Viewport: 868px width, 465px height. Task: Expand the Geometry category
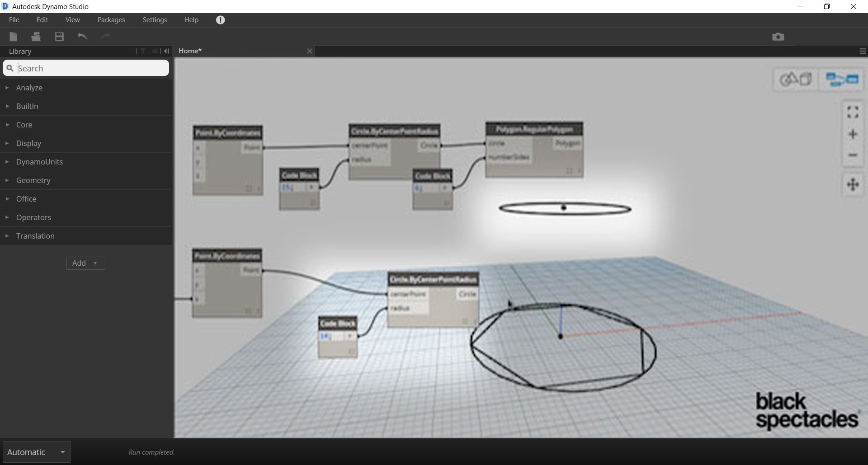(x=33, y=180)
